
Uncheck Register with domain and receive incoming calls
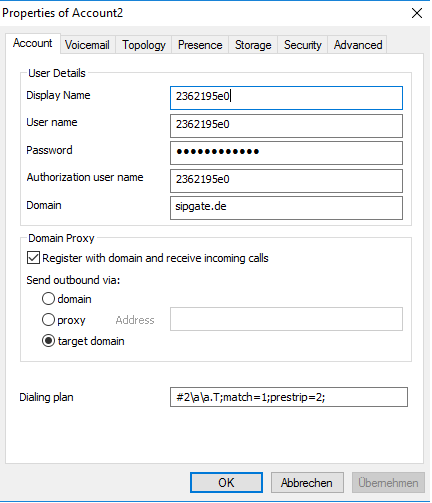[33, 258]
